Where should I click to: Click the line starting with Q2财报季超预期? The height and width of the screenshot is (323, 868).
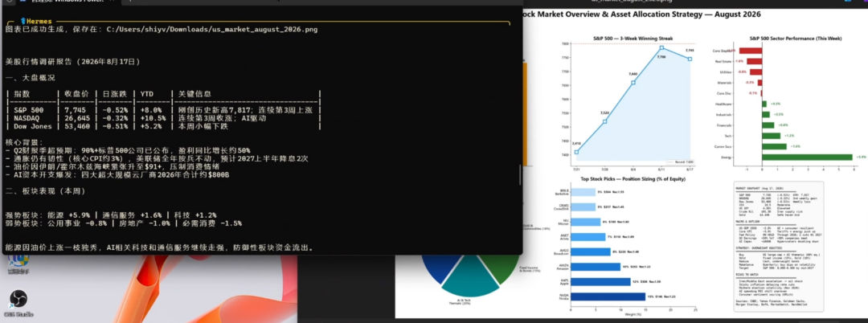127,150
